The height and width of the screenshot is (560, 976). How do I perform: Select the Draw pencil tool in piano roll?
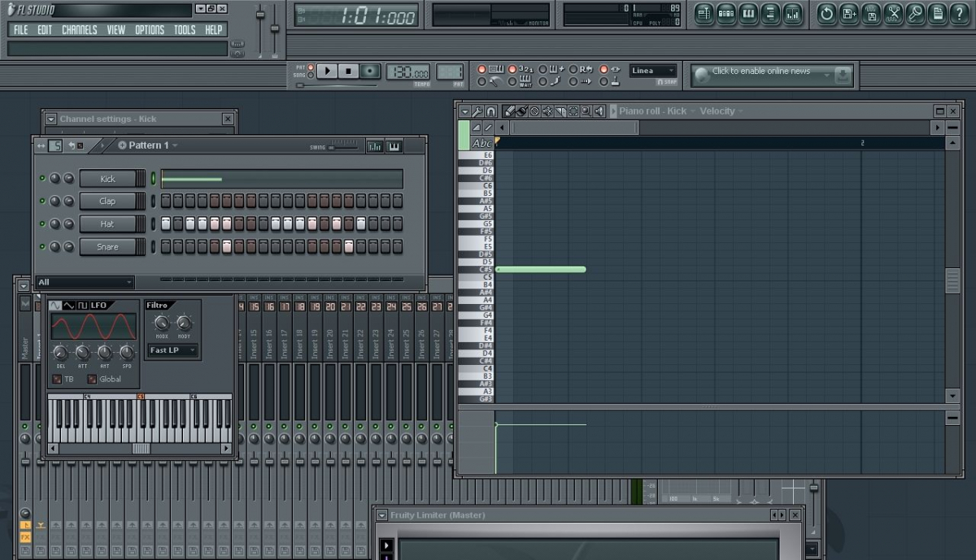(508, 111)
